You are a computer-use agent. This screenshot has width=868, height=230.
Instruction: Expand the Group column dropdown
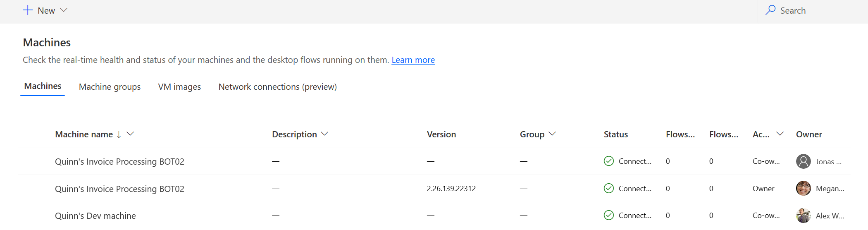click(552, 134)
